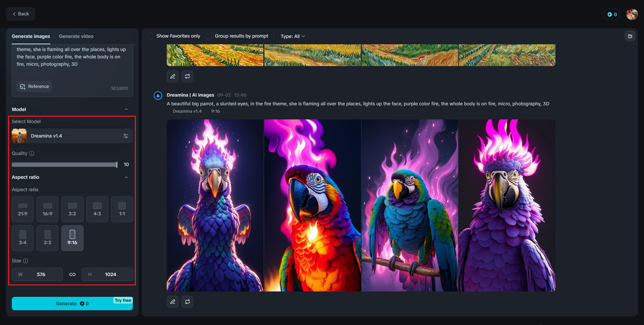Click the Try free badge
Screen dimensions: 644x325
coord(123,300)
